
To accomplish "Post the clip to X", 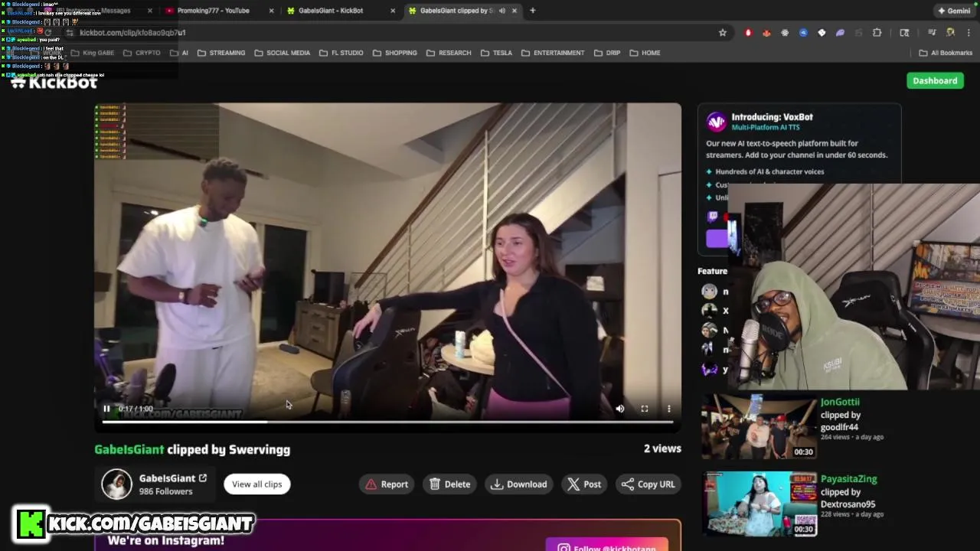I will click(x=584, y=484).
